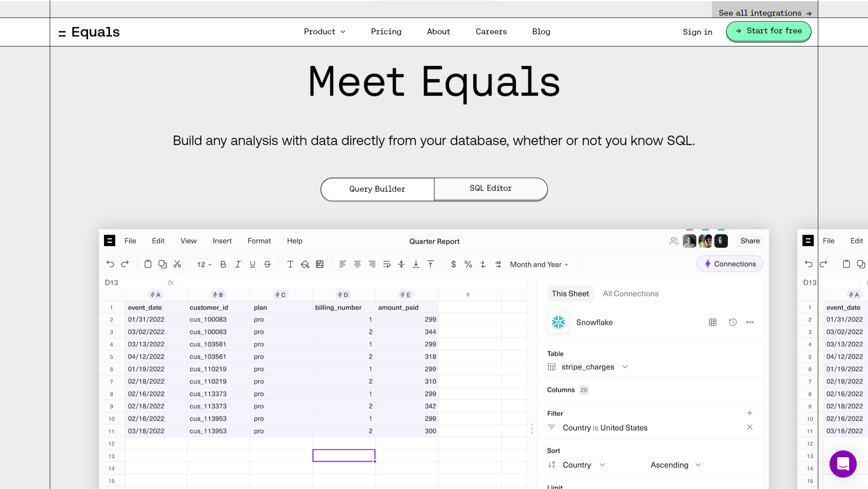
Task: Open the Help menu
Action: pyautogui.click(x=295, y=241)
